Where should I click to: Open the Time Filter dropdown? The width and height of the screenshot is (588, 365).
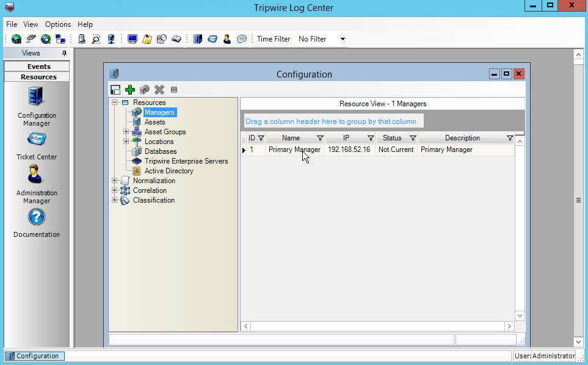(343, 39)
